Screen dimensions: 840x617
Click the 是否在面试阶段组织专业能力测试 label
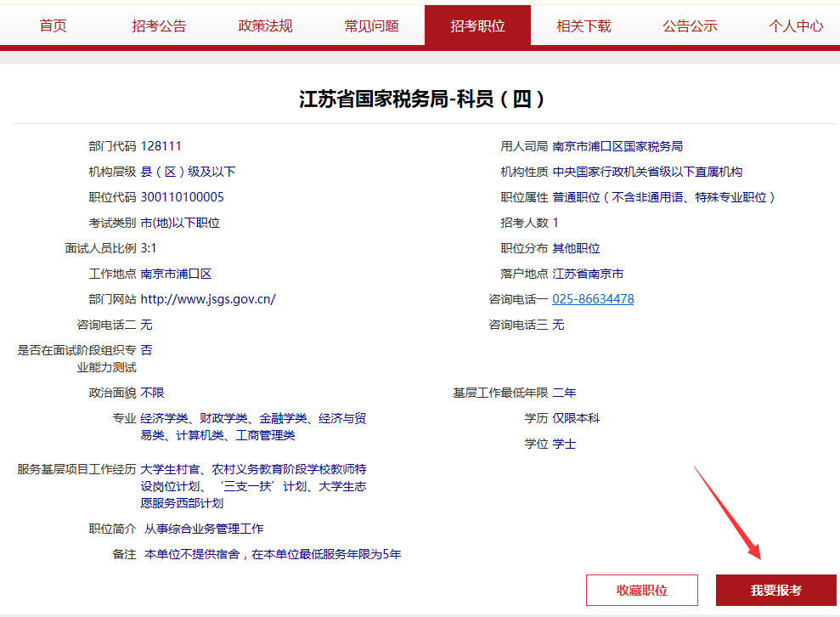[x=76, y=359]
